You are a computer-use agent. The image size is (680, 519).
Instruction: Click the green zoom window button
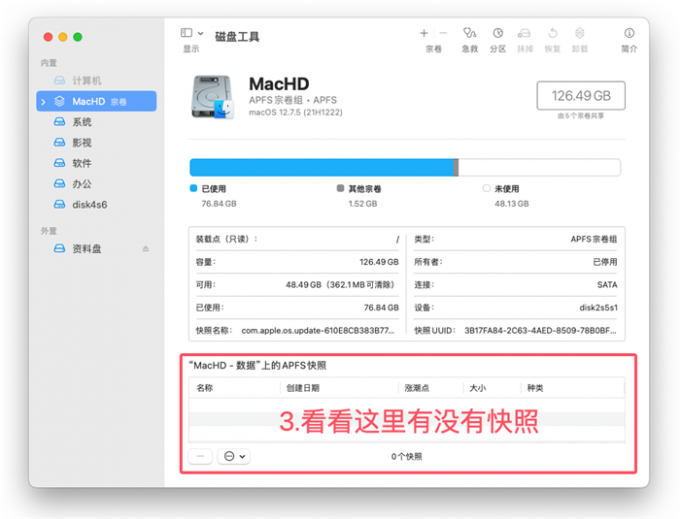click(x=78, y=37)
